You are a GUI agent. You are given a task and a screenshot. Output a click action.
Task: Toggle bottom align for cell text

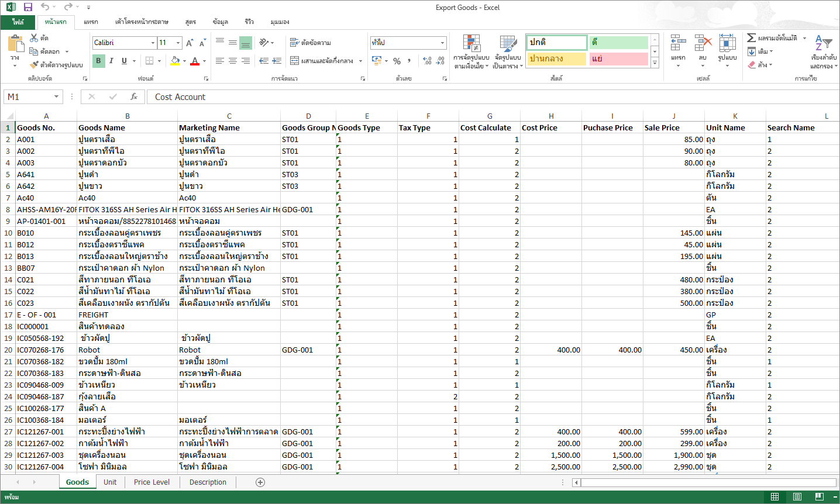point(246,43)
